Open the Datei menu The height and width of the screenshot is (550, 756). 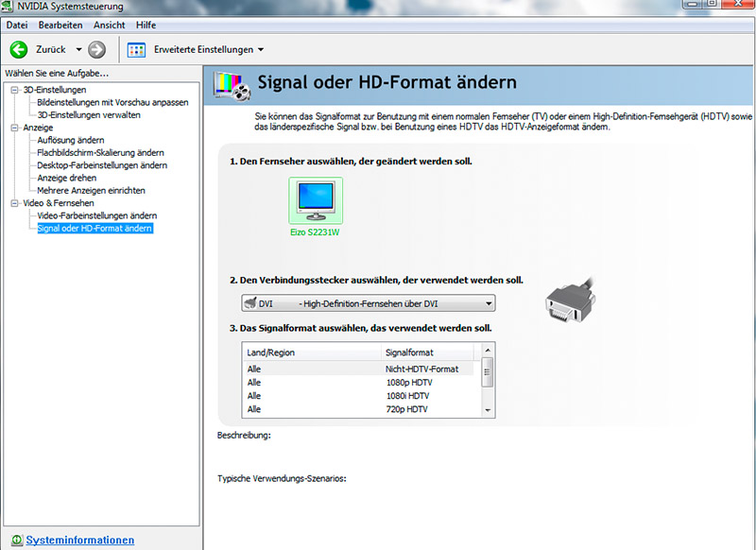[17, 25]
